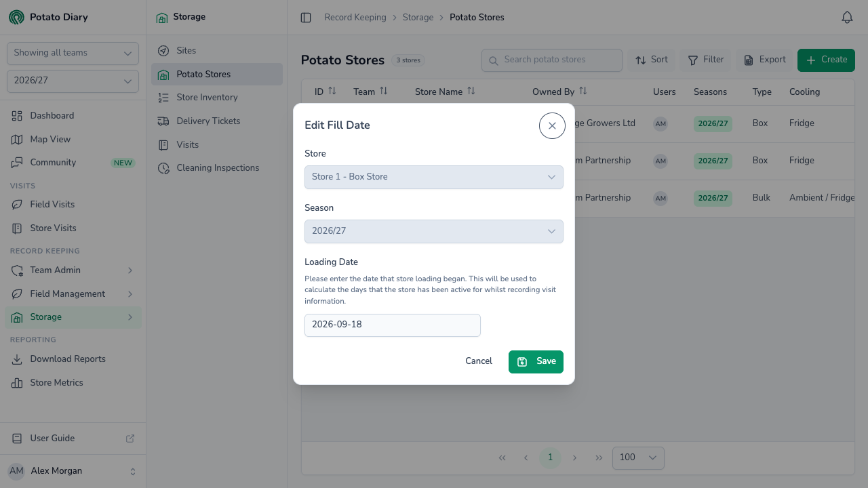
Task: Click the Sort button
Action: pyautogui.click(x=652, y=60)
